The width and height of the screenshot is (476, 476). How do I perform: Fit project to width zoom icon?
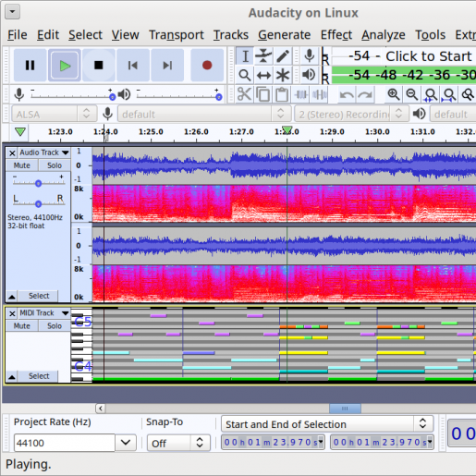[449, 94]
